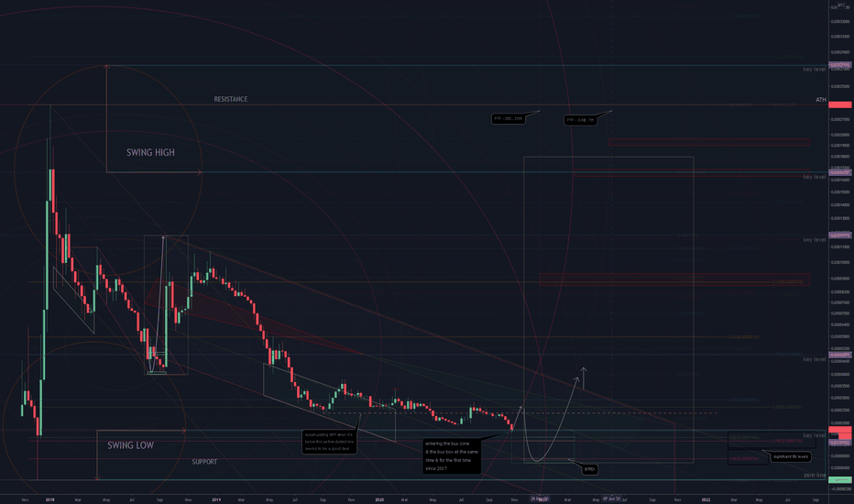Click the 2018 year label on the time axis
This screenshot has width=854, height=504.
[x=50, y=499]
